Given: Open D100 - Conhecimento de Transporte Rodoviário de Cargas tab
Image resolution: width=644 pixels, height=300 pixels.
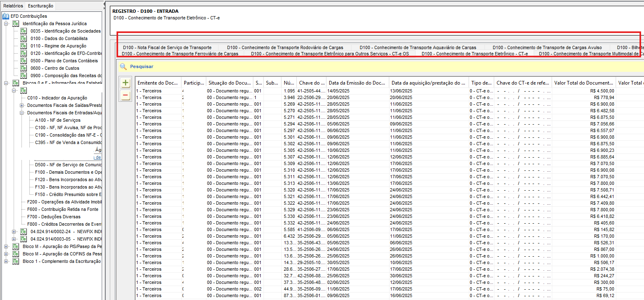Looking at the screenshot, I should pos(285,47).
